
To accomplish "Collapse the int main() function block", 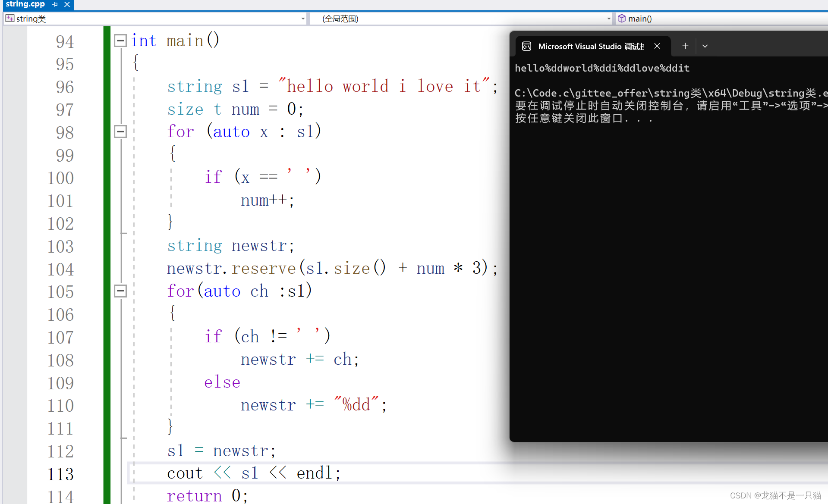I will (120, 41).
